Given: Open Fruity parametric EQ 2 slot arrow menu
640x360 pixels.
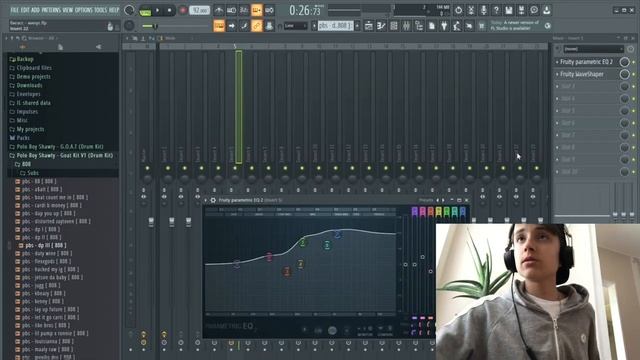Looking at the screenshot, I should (x=557, y=62).
